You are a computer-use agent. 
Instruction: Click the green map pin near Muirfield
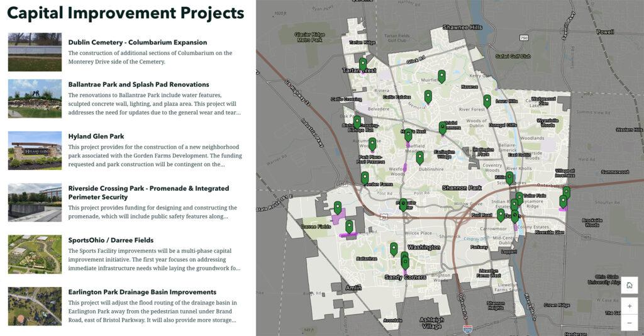tap(441, 76)
